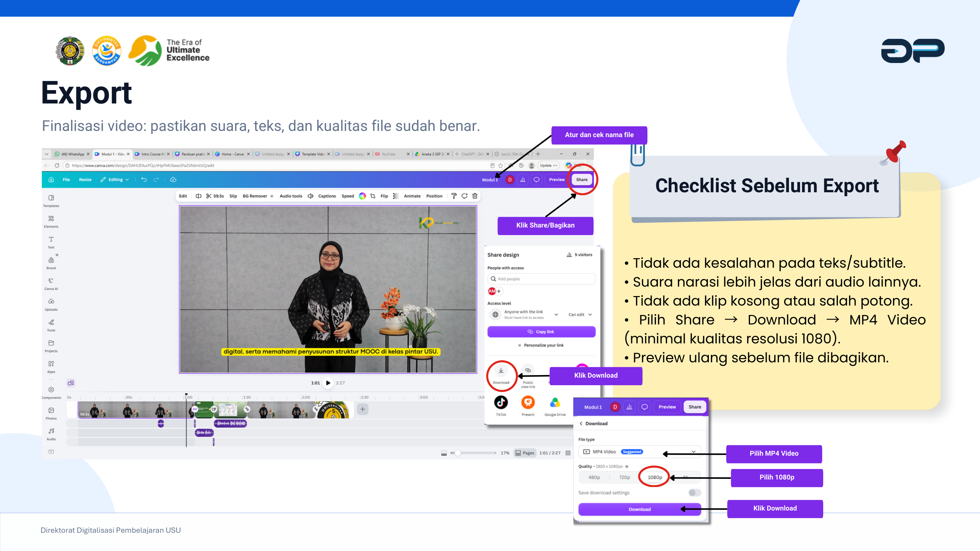Viewport: 980px width, 551px height.
Task: Click the Present share option
Action: [x=528, y=406]
